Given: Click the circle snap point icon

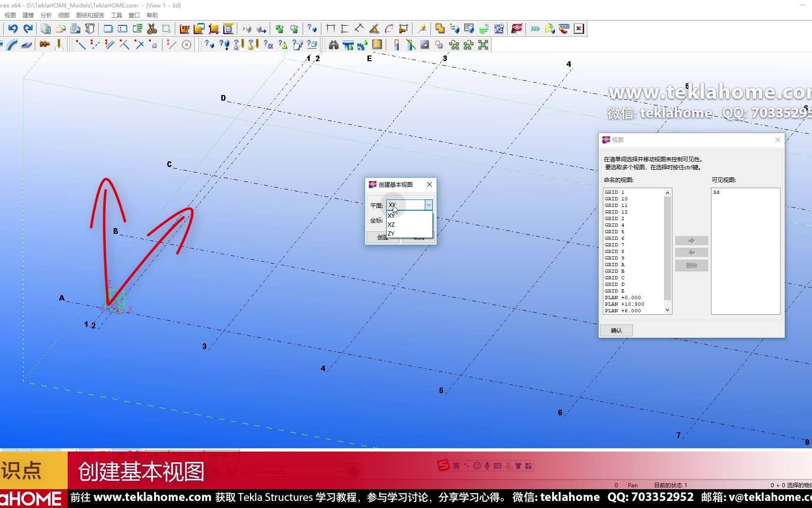Looking at the screenshot, I should [x=187, y=45].
